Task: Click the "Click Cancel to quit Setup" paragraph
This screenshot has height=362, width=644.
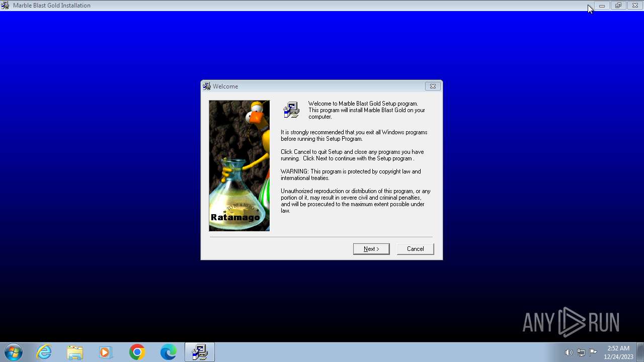Action: pos(352,155)
